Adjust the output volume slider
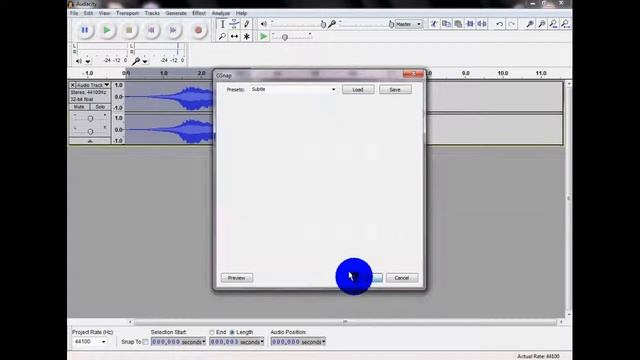Screen dimensions: 640x360 coord(298,24)
